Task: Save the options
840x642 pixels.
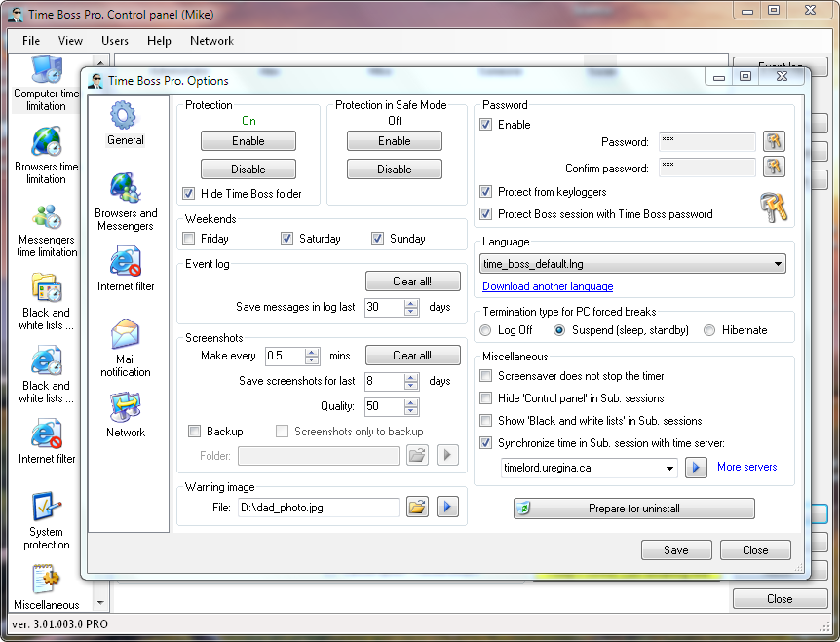Action: point(676,549)
